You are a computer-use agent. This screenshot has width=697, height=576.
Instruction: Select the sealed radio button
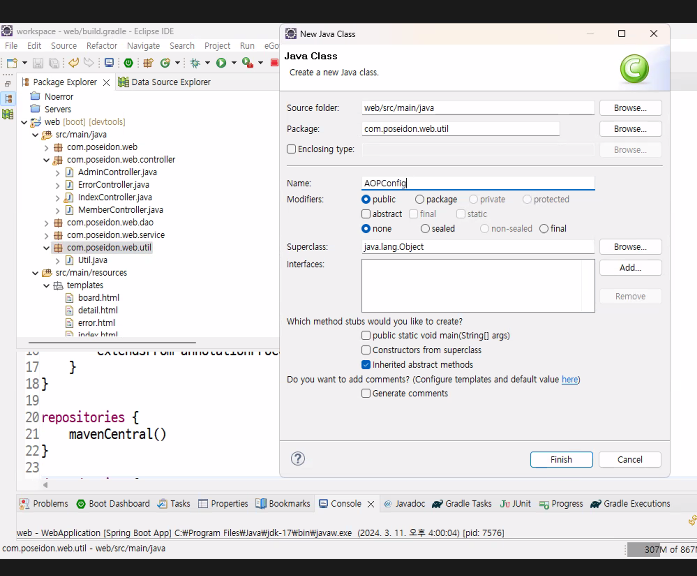click(x=425, y=228)
